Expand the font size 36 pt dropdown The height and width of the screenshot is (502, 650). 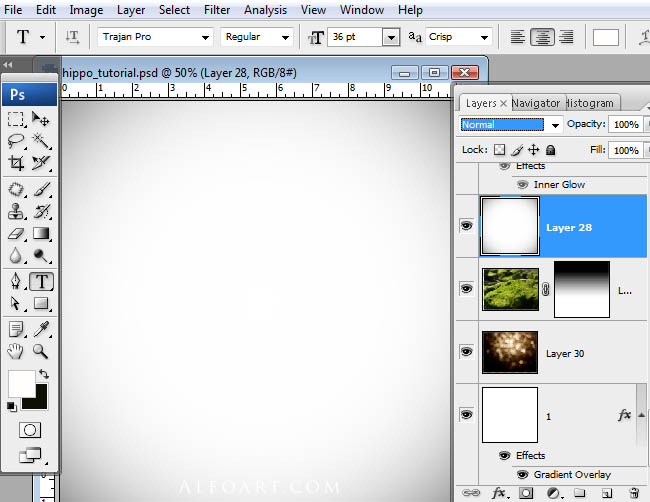tap(391, 37)
